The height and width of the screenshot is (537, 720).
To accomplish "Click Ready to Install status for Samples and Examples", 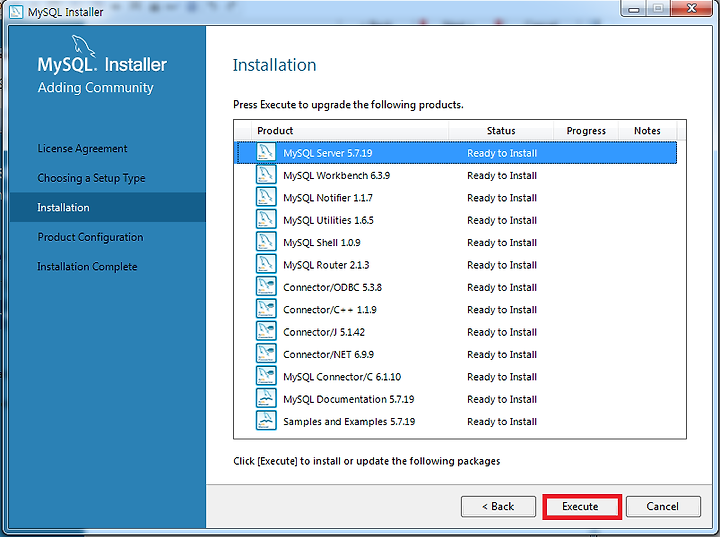I will (x=502, y=422).
